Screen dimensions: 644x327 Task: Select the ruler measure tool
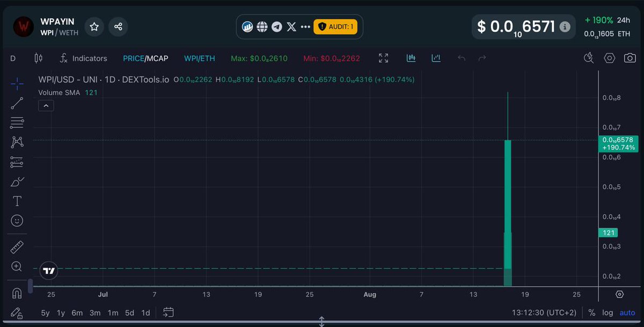coord(17,247)
